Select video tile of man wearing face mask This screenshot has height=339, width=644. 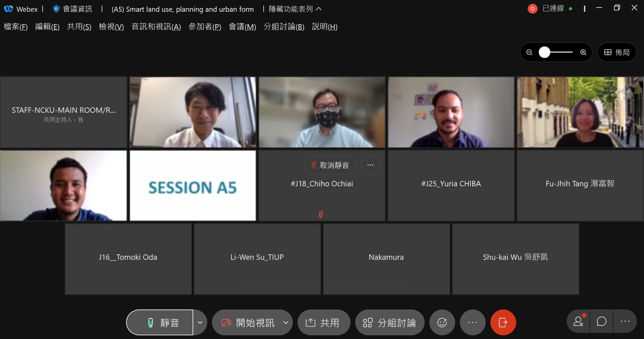(322, 112)
